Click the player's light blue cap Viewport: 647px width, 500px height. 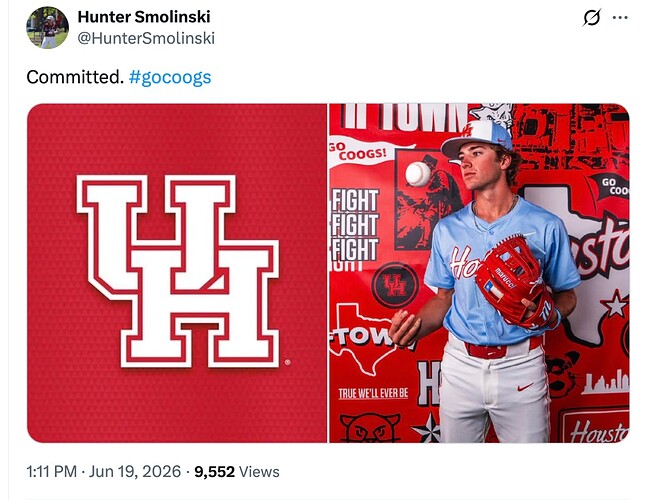coord(477,139)
